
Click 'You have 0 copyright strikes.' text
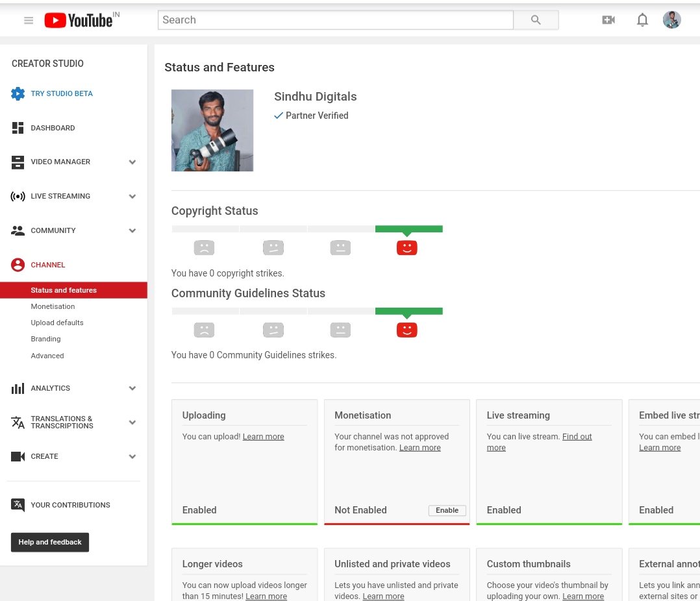pos(228,273)
